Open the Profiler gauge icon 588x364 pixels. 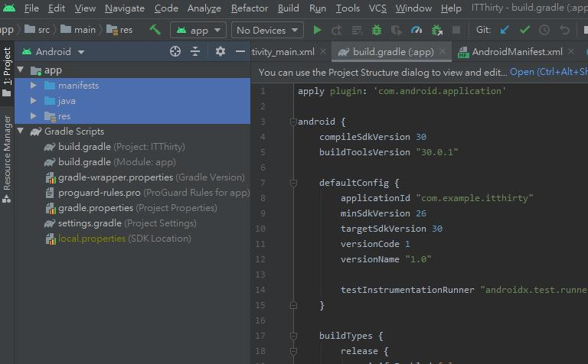(x=416, y=30)
